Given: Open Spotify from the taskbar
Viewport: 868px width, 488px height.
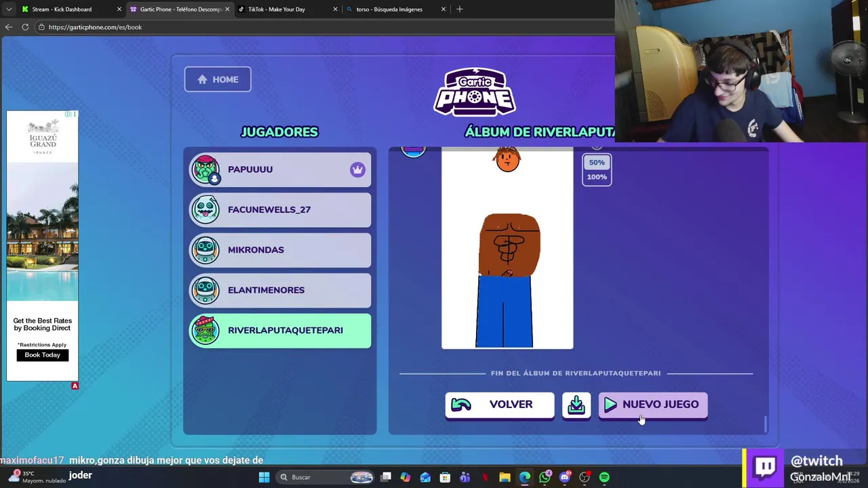Looking at the screenshot, I should 604,477.
